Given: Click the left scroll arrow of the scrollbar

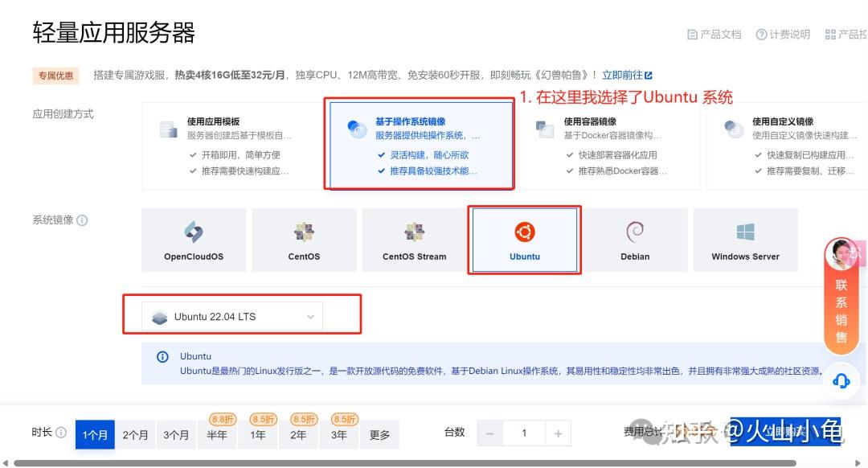Looking at the screenshot, I should pos(5,463).
